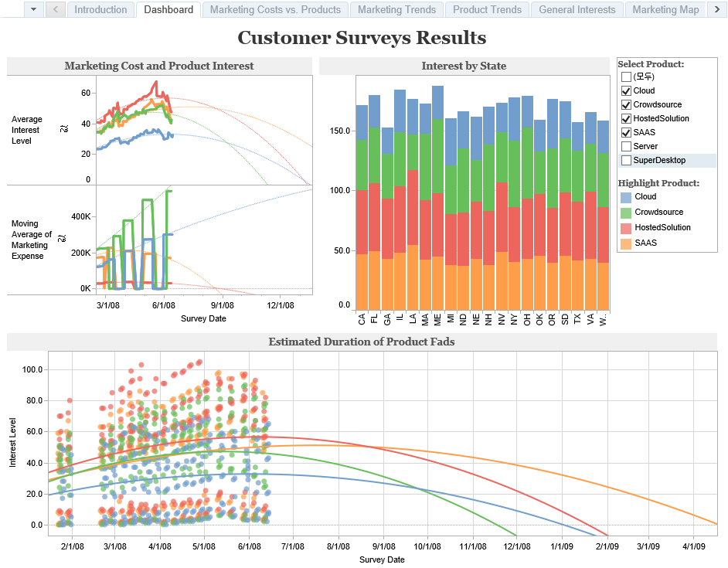Switch to the Introduction tab
The width and height of the screenshot is (728, 568).
point(100,10)
